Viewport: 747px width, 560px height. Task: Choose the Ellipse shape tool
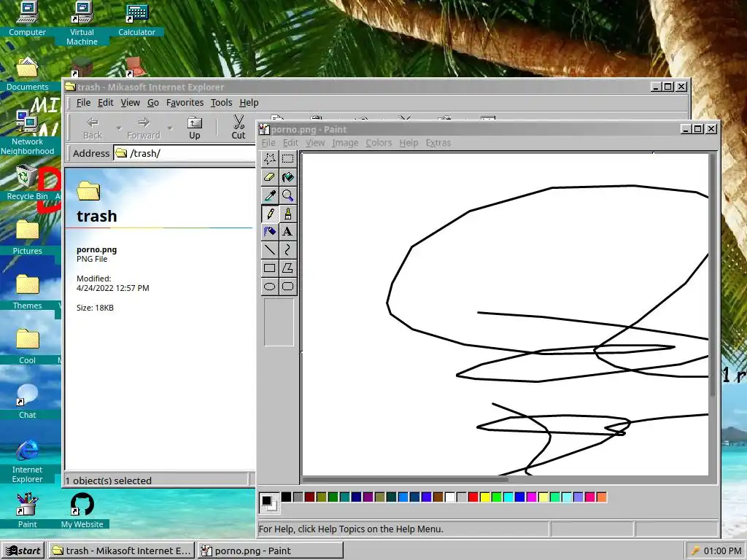270,286
